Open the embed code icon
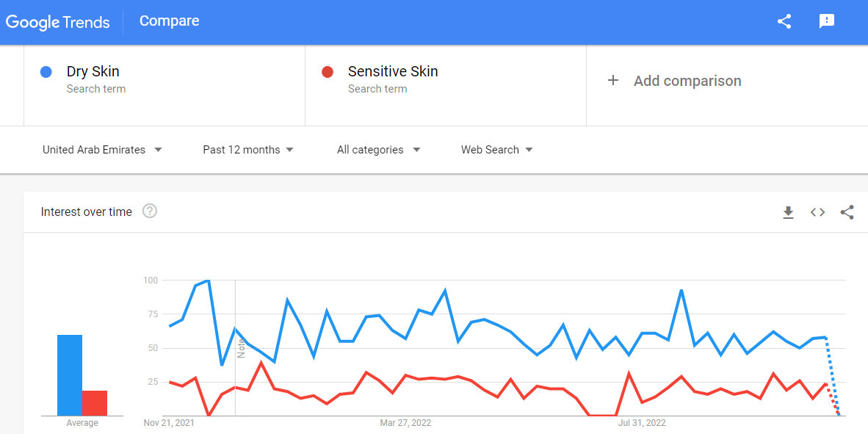Screen dimensions: 868x434 [817, 212]
